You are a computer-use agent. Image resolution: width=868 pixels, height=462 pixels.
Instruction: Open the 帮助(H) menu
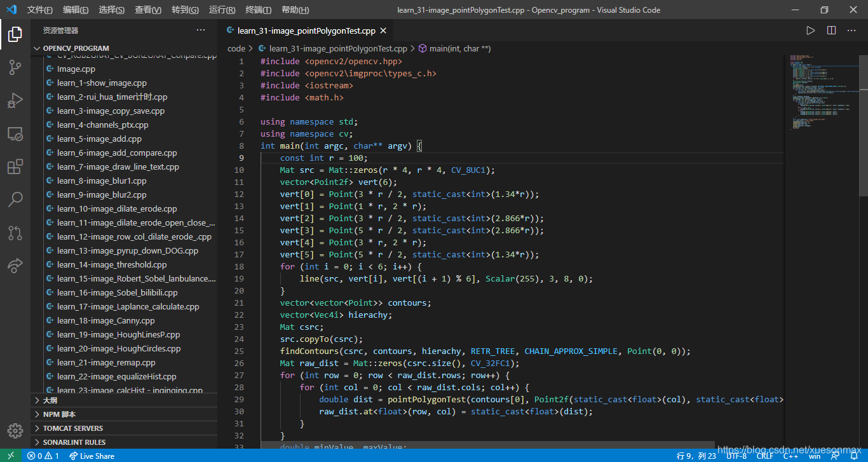point(295,10)
